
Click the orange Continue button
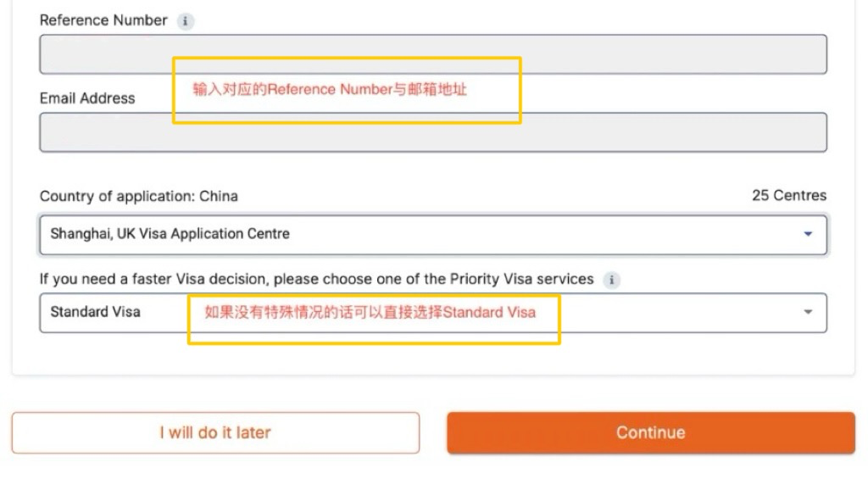(651, 433)
